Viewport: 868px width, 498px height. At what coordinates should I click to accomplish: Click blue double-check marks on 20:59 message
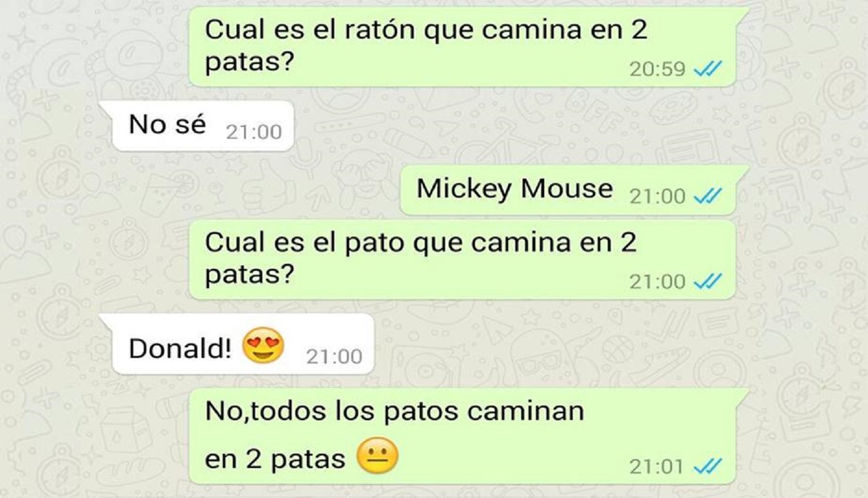pos(708,68)
